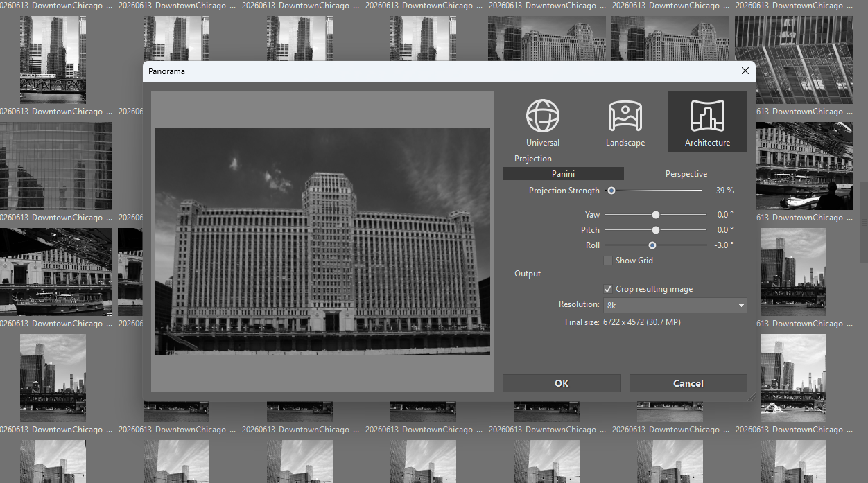Confirm panorama with OK button
Viewport: 868px width, 483px height.
(x=562, y=383)
